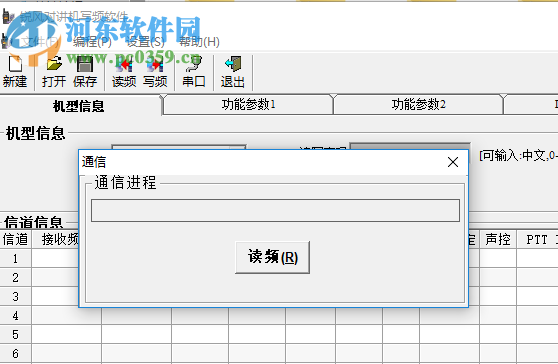
Task: Switch to the 机型信息 tab
Action: (x=79, y=106)
